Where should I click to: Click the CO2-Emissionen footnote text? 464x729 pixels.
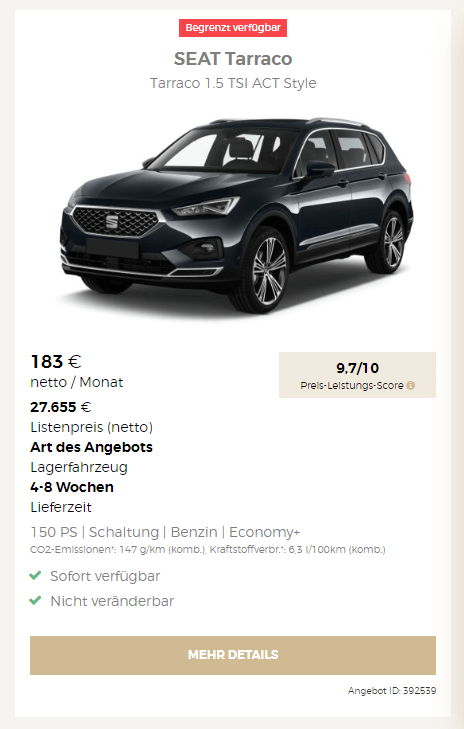pyautogui.click(x=208, y=550)
